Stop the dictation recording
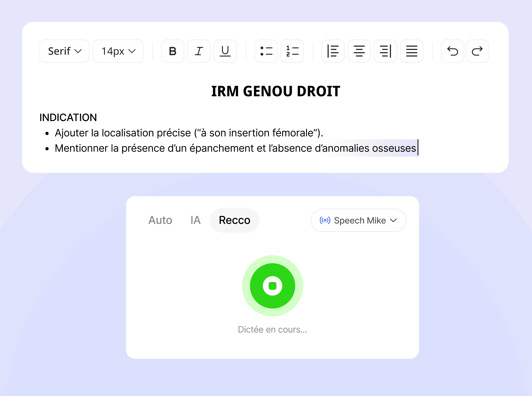Image resolution: width=532 pixels, height=396 pixels. tap(272, 286)
